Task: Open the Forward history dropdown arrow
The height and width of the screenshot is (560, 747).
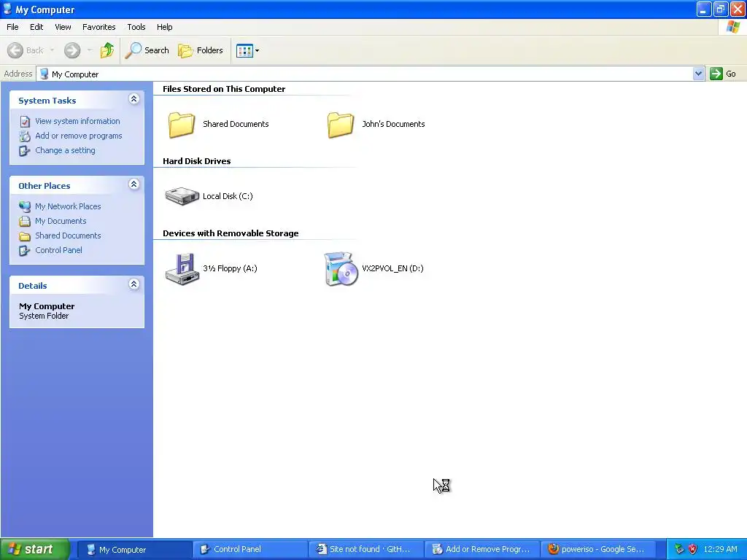Action: click(90, 50)
